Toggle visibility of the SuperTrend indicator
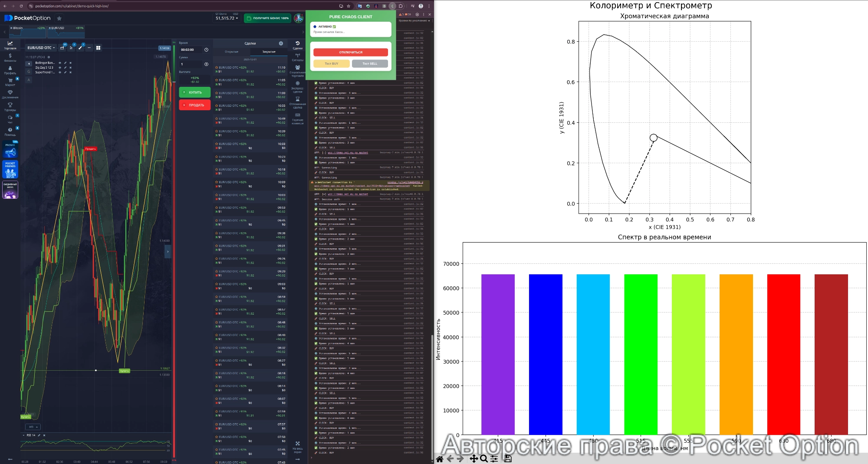This screenshot has width=868, height=464. pyautogui.click(x=60, y=72)
